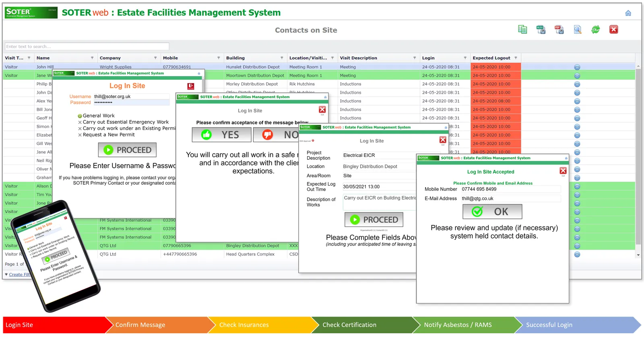The width and height of the screenshot is (644, 338).
Task: Open print preview magnifier icon
Action: click(x=578, y=29)
